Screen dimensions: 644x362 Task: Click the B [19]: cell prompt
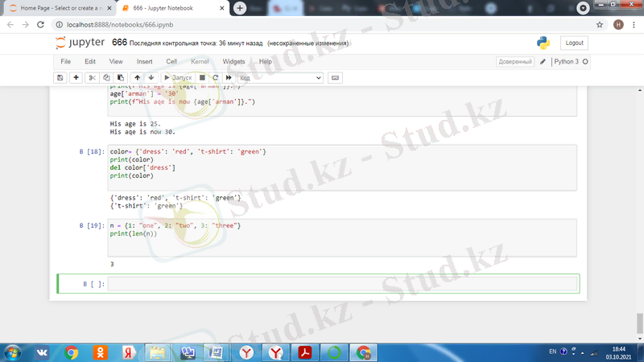click(x=92, y=225)
